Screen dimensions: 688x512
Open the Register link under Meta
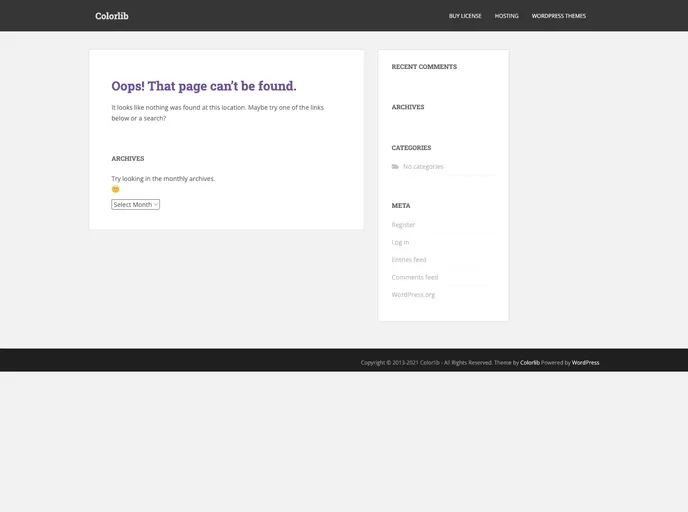[x=403, y=225]
